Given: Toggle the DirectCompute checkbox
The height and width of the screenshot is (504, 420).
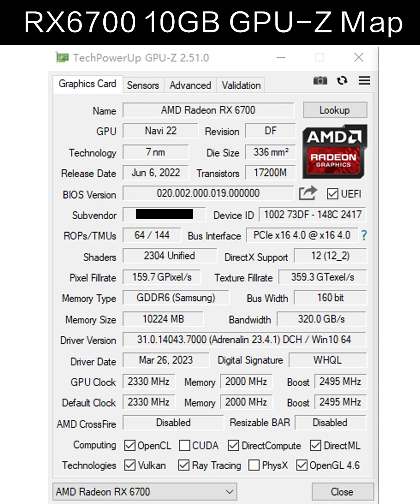Looking at the screenshot, I should [x=234, y=446].
